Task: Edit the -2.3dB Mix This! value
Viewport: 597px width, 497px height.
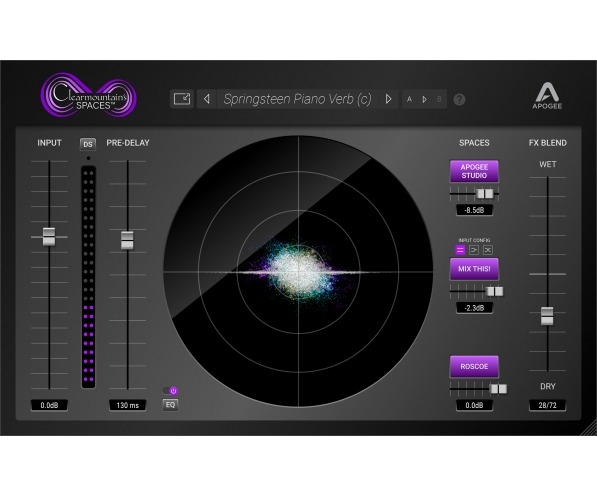Action: (474, 308)
